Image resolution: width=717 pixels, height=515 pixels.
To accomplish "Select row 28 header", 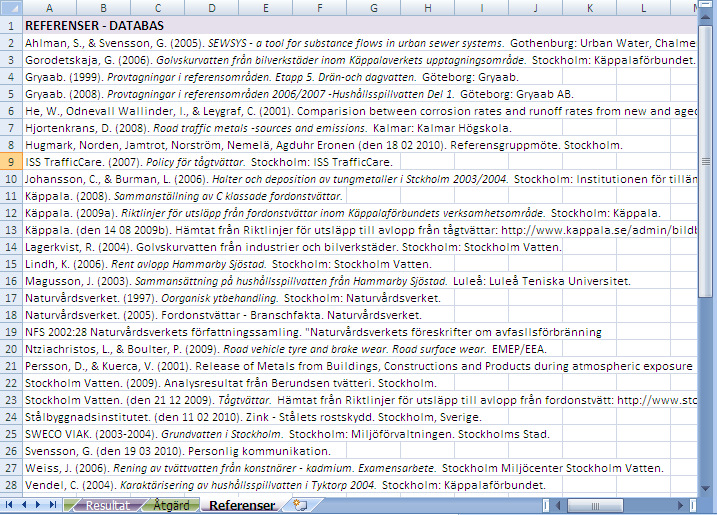I will 11,485.
